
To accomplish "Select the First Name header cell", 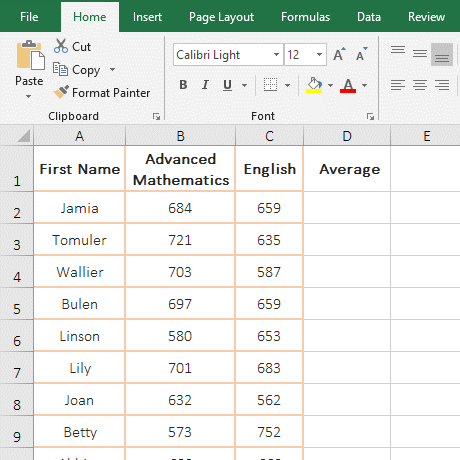I will pos(79,169).
